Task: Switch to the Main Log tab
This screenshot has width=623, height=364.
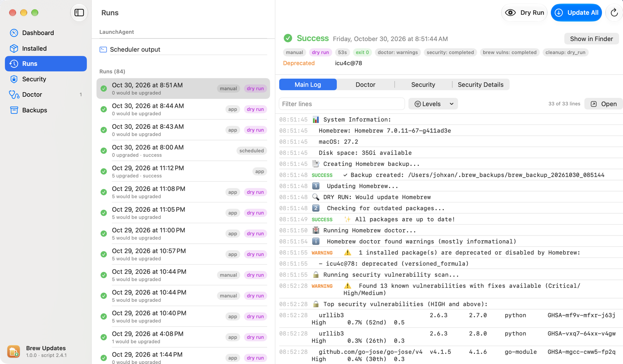Action: tap(308, 84)
